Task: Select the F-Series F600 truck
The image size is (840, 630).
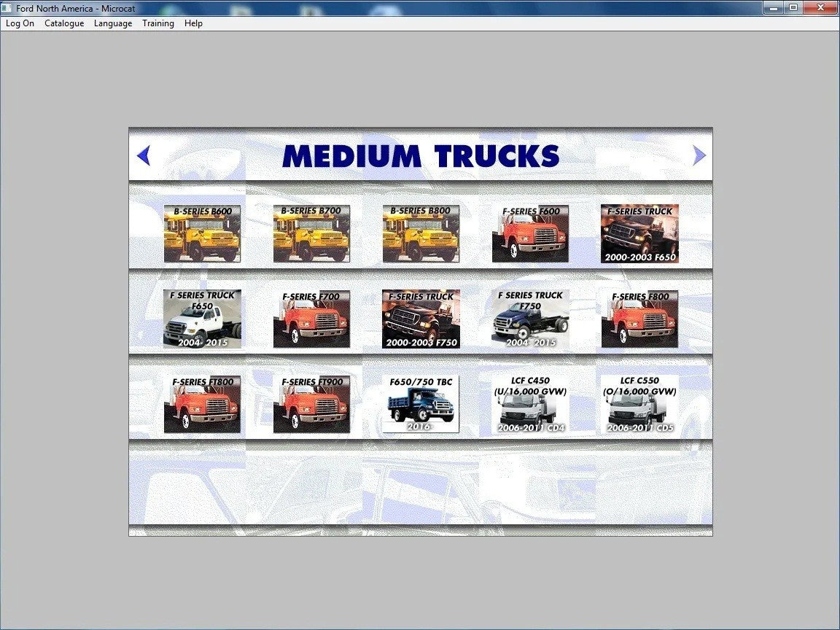Action: pyautogui.click(x=530, y=234)
